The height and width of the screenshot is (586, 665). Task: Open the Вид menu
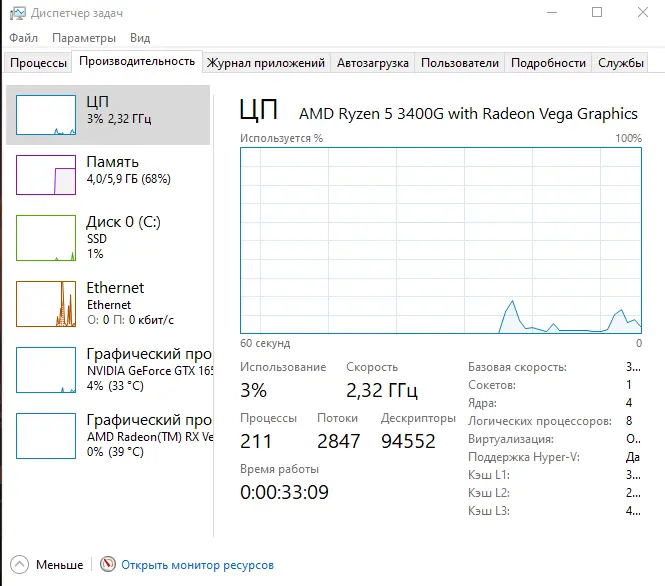click(x=140, y=38)
